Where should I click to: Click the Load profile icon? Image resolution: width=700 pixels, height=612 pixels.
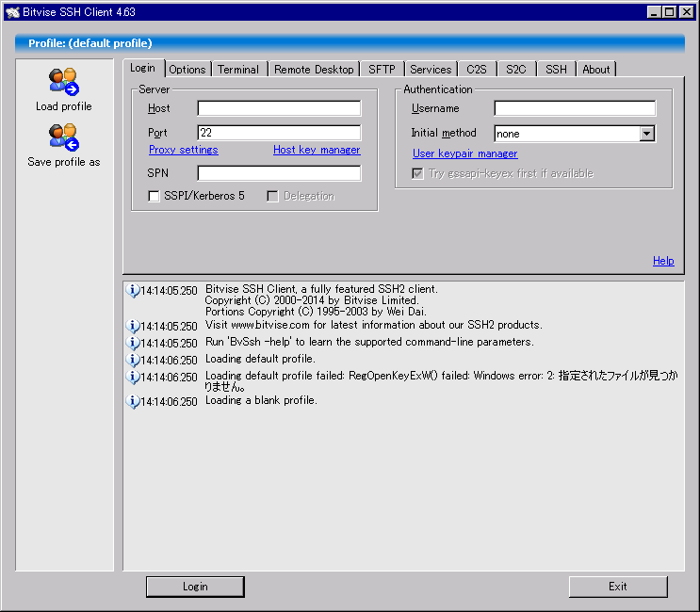point(64,82)
